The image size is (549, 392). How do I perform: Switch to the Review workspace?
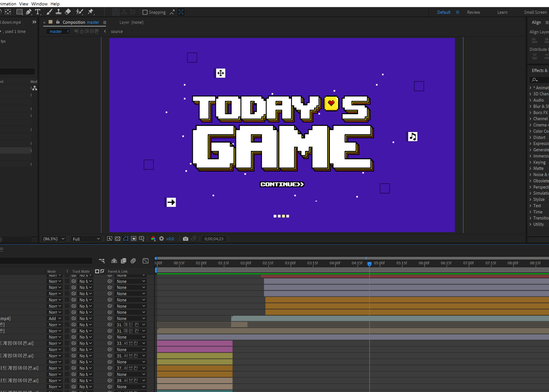click(473, 12)
